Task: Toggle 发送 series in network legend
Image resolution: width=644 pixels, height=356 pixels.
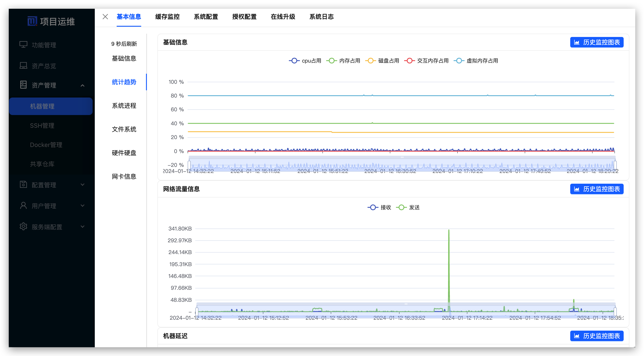Action: pos(408,207)
